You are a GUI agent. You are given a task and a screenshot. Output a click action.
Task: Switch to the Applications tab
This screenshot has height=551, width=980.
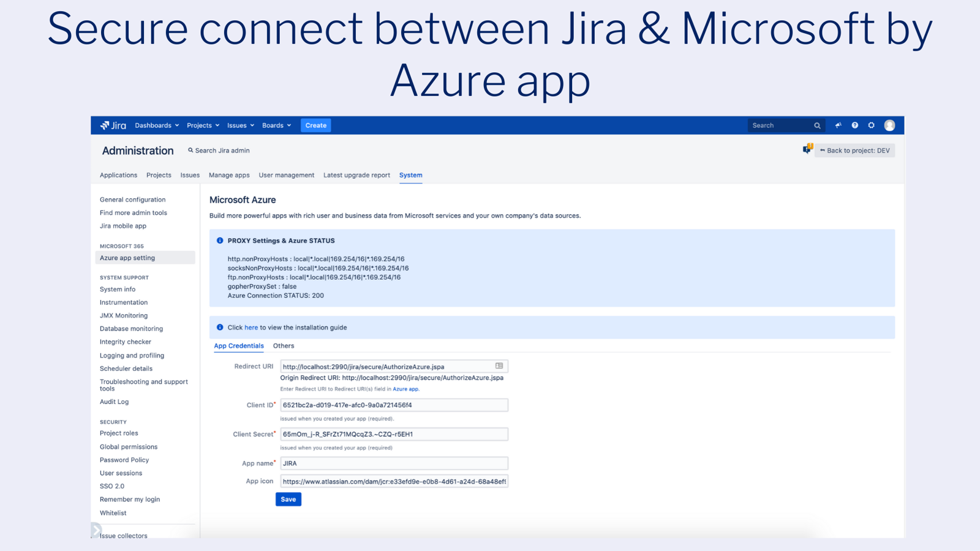[118, 175]
